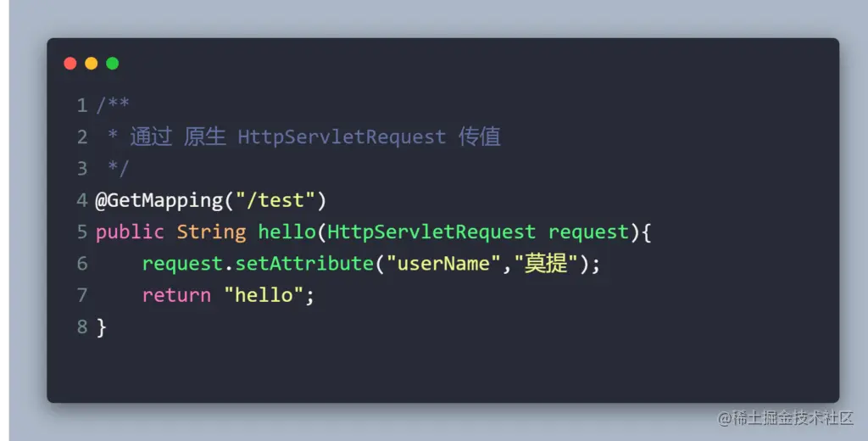Click the return keyword

coord(176,295)
